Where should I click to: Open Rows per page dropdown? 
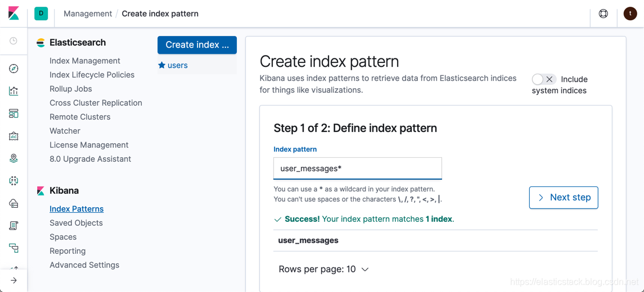click(324, 270)
